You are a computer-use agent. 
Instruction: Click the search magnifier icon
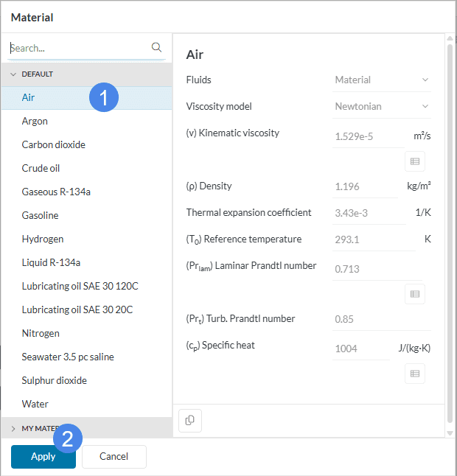156,47
